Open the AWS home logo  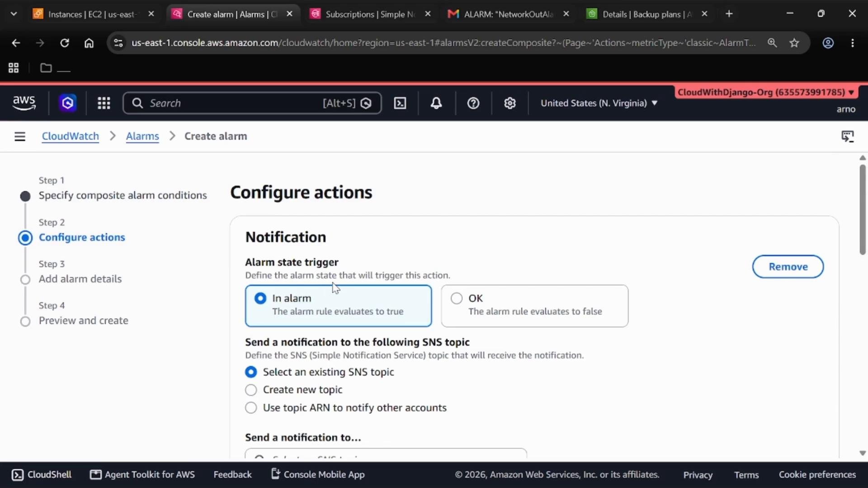coord(24,103)
